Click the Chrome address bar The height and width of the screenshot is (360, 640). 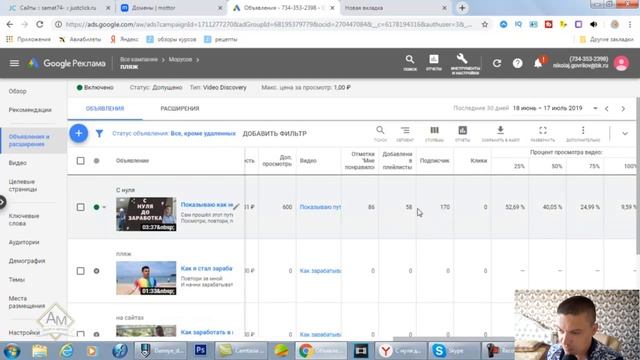point(269,24)
